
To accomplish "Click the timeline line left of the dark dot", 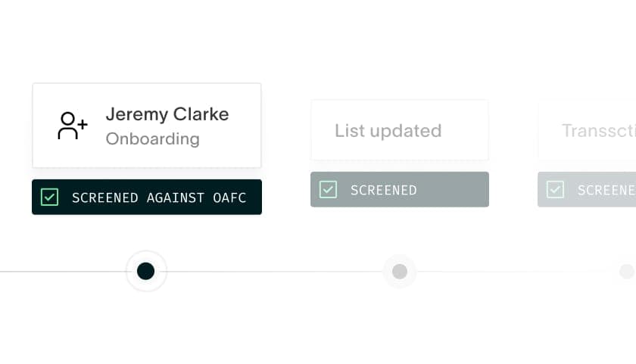I will [63, 271].
